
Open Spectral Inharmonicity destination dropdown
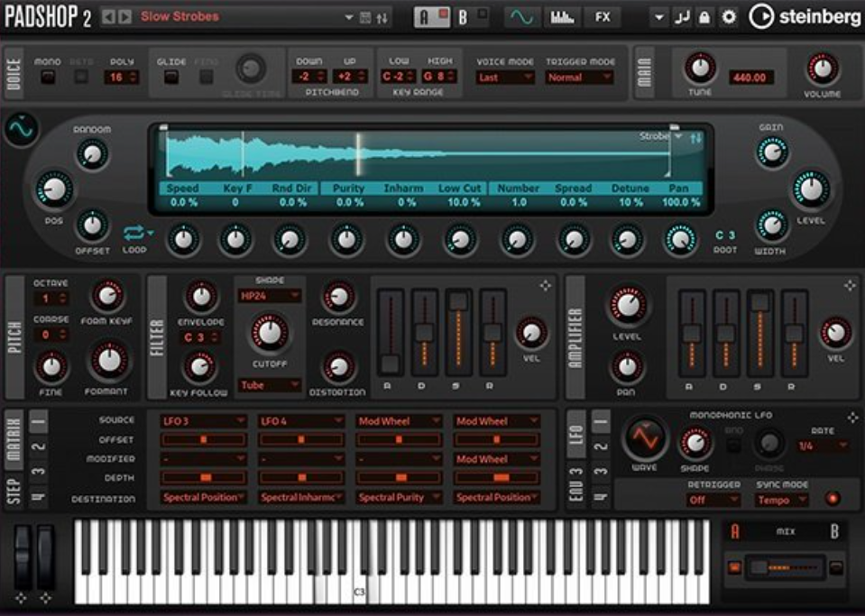[x=301, y=498]
